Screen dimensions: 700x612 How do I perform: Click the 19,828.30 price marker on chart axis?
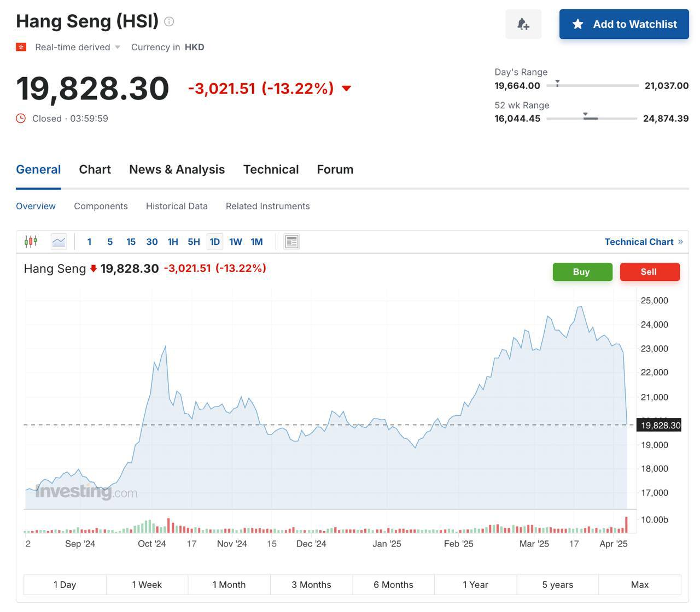[x=660, y=425]
